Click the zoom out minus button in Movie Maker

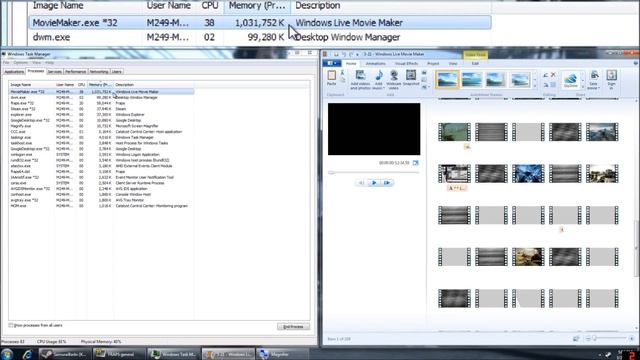click(588, 339)
